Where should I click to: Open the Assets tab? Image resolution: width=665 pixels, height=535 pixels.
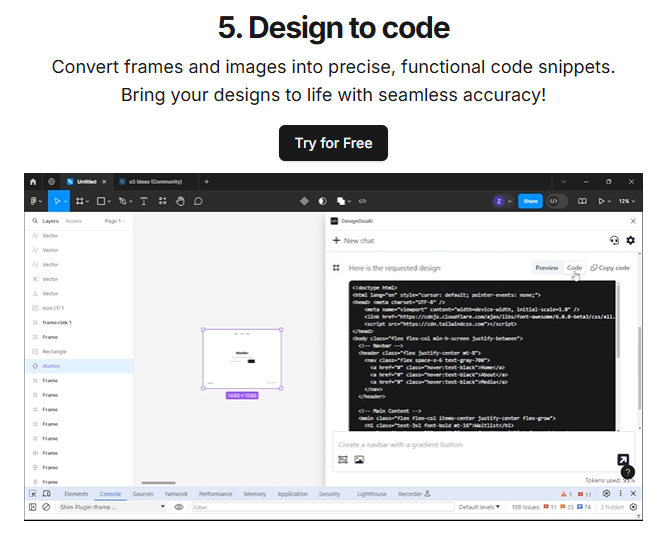click(73, 221)
